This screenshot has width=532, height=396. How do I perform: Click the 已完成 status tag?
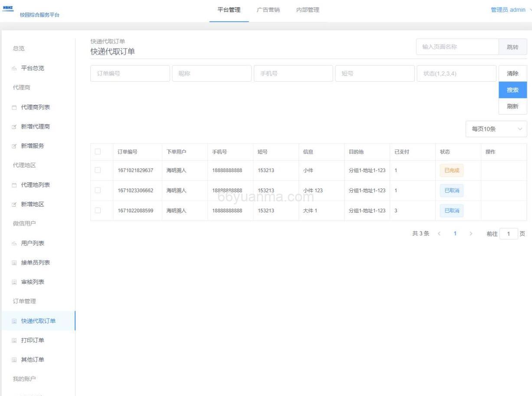[451, 170]
